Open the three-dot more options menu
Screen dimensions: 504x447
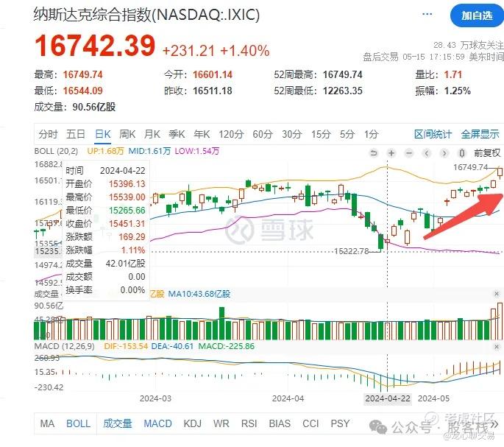tap(427, 14)
